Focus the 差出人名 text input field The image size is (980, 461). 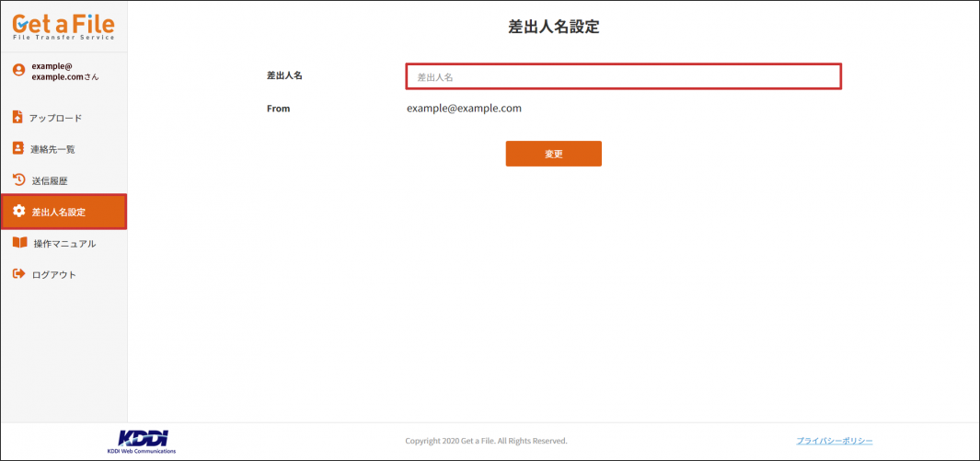coord(624,77)
